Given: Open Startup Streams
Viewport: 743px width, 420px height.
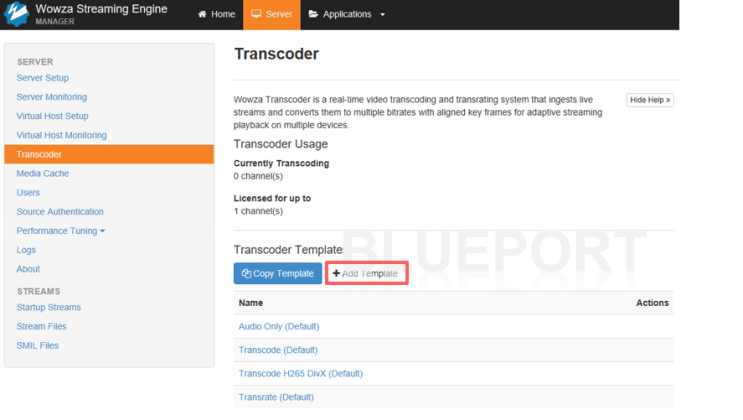Looking at the screenshot, I should click(x=49, y=307).
